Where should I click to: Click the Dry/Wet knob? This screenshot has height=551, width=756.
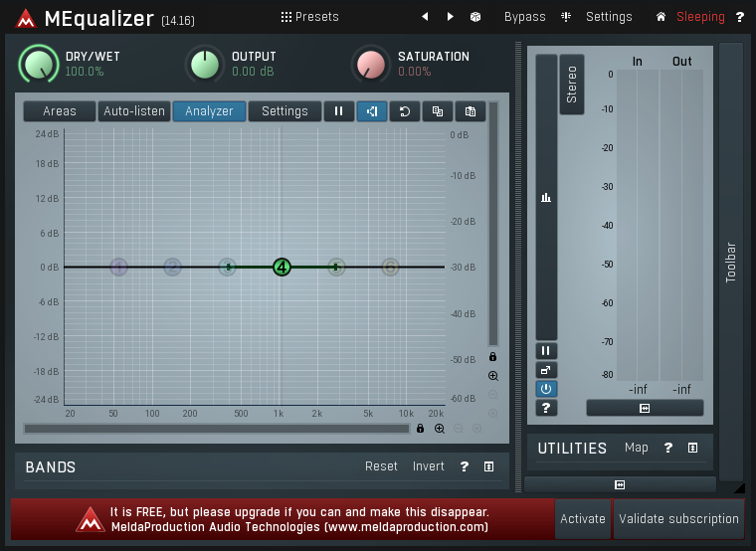(39, 65)
